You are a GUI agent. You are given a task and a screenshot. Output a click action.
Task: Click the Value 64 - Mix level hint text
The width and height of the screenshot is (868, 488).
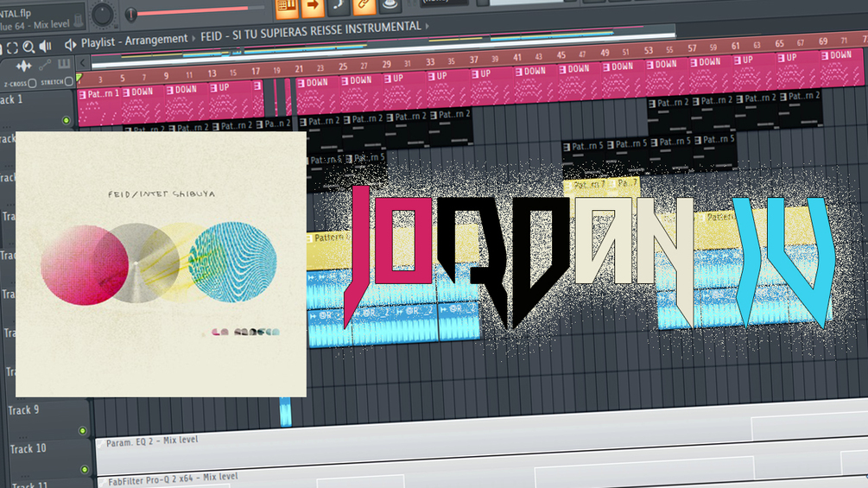click(x=35, y=25)
